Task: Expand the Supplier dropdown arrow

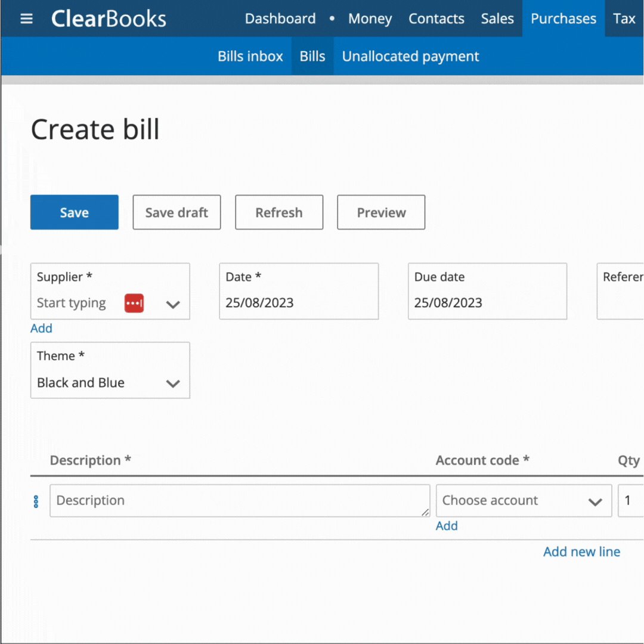Action: [173, 304]
